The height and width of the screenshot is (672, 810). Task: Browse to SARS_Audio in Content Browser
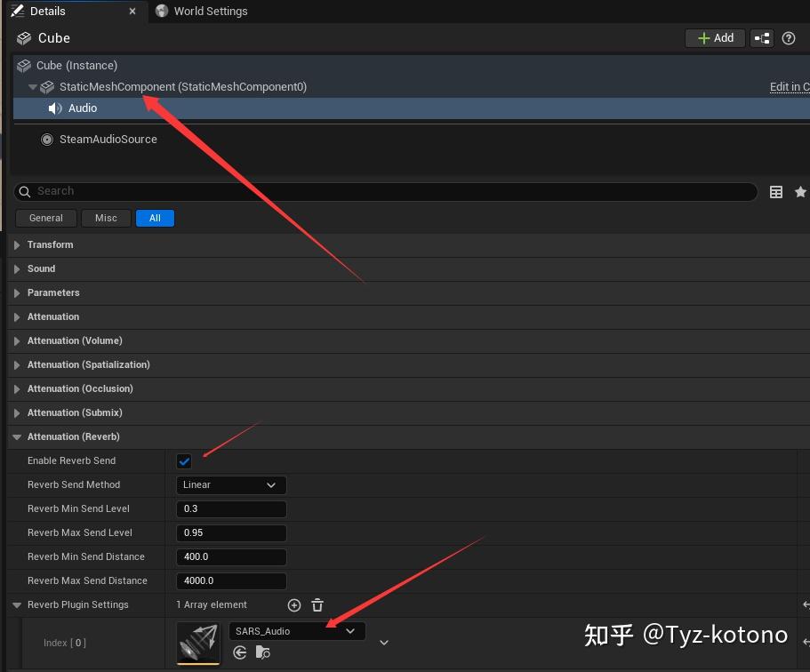coord(263,652)
